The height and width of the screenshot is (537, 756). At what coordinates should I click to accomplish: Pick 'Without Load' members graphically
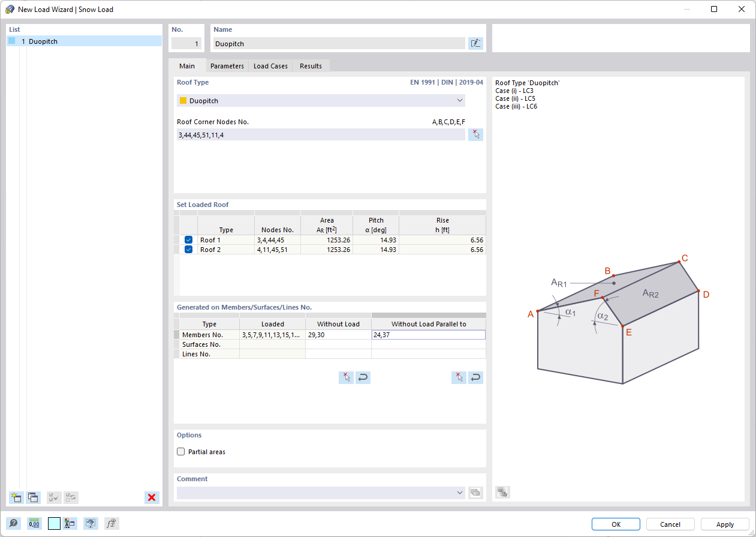click(346, 377)
